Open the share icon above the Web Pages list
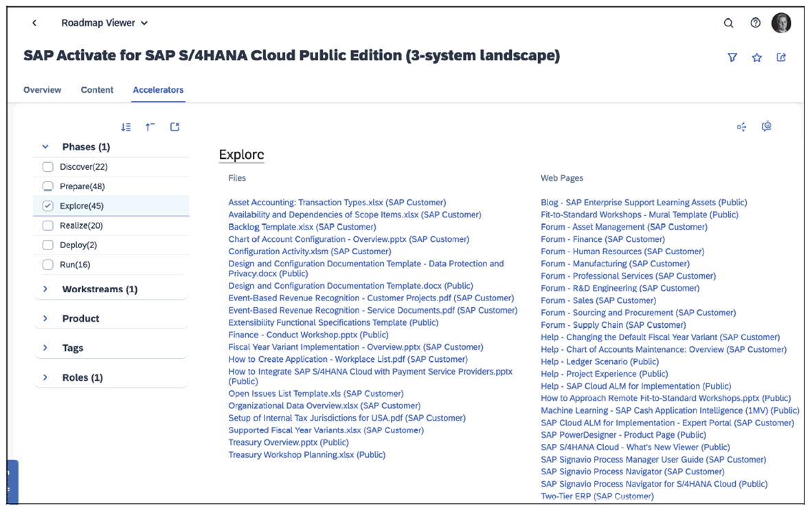The width and height of the screenshot is (812, 512). tap(741, 126)
